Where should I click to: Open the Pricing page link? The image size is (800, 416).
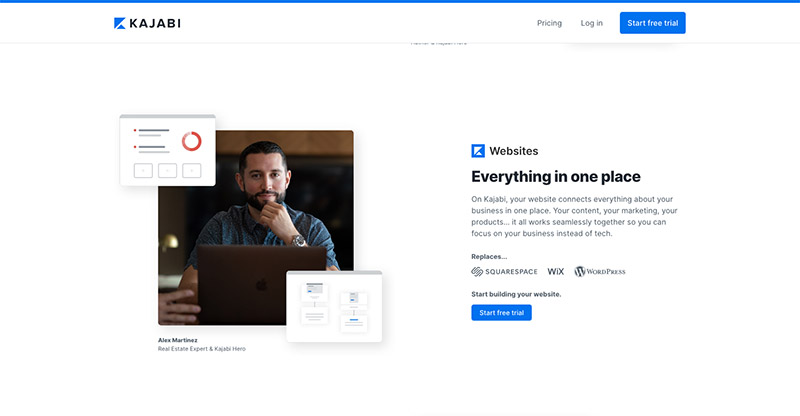click(549, 23)
